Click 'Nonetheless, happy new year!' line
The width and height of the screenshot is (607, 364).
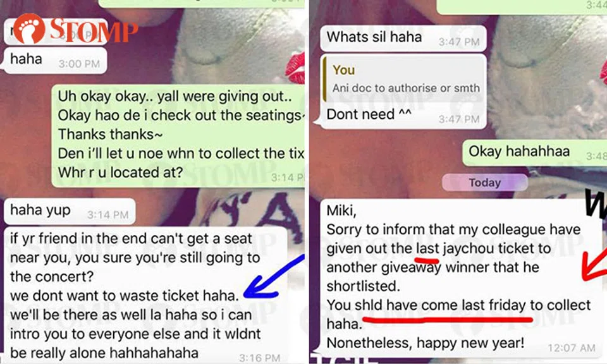pyautogui.click(x=426, y=343)
